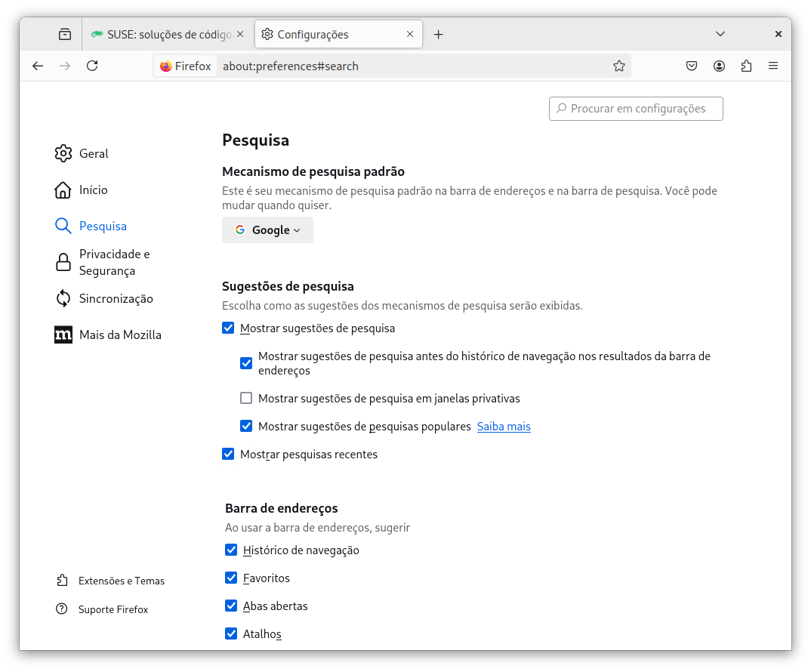This screenshot has width=811, height=672.
Task: Open Extensões e Temas
Action: (x=121, y=581)
